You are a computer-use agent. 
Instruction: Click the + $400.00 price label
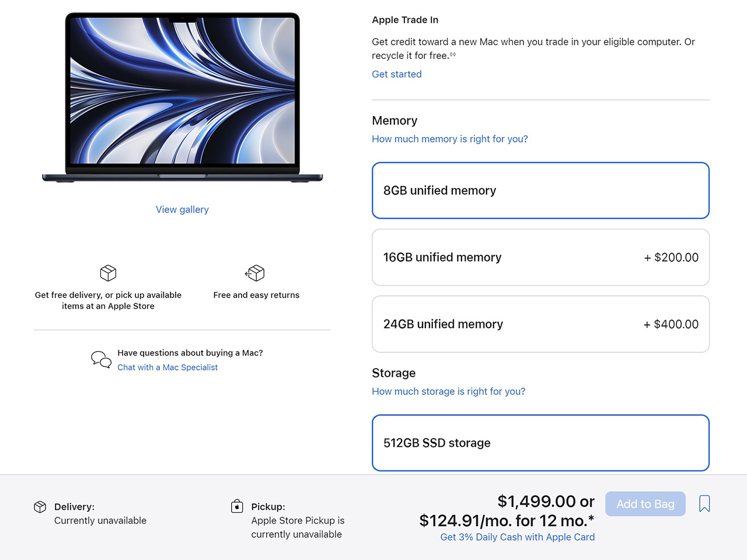pyautogui.click(x=671, y=324)
